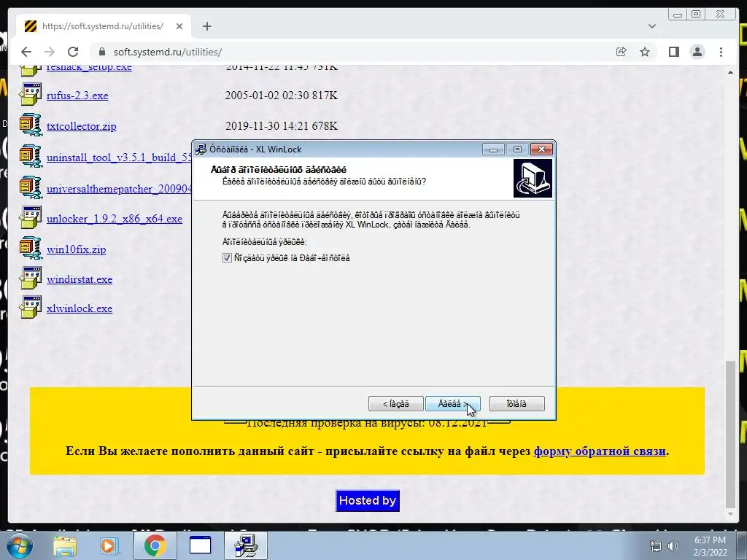Click the xlwinlock.exe file icon

tap(31, 307)
